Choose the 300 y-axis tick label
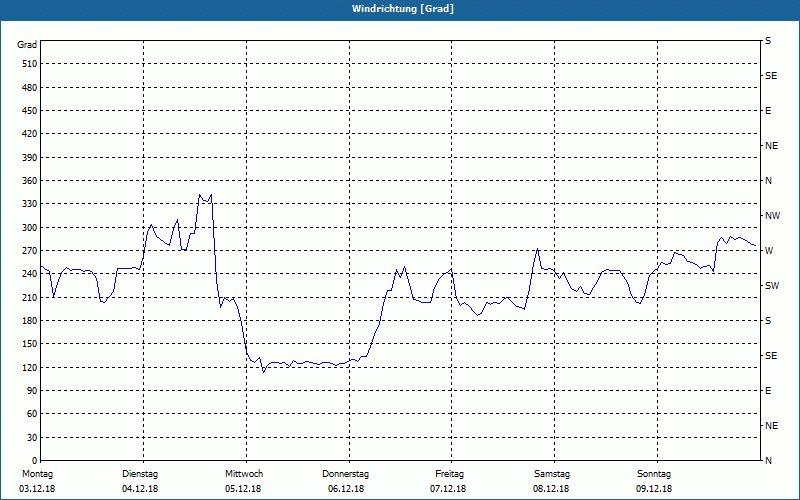 click(x=30, y=228)
